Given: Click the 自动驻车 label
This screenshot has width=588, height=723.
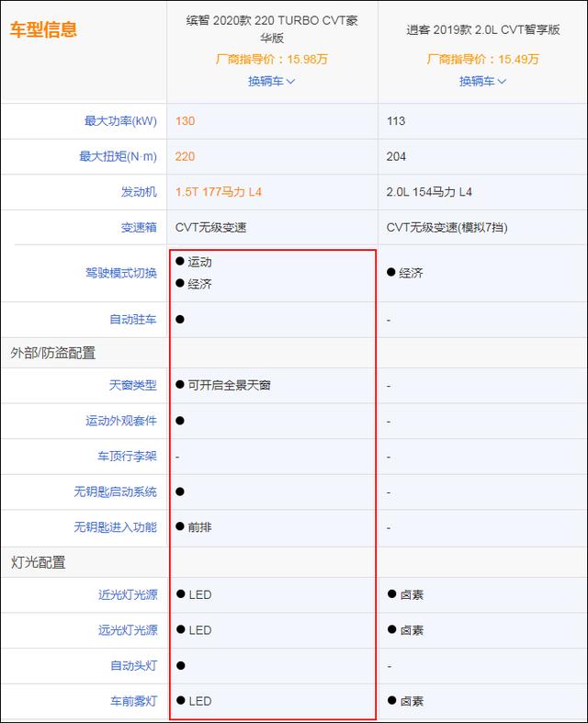Looking at the screenshot, I should (133, 319).
